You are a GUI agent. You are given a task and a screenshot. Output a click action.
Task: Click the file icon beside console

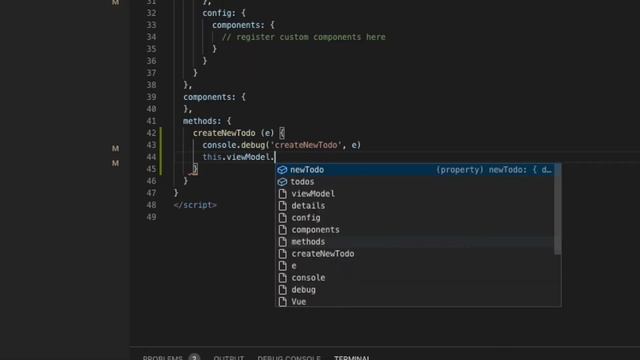pos(282,278)
